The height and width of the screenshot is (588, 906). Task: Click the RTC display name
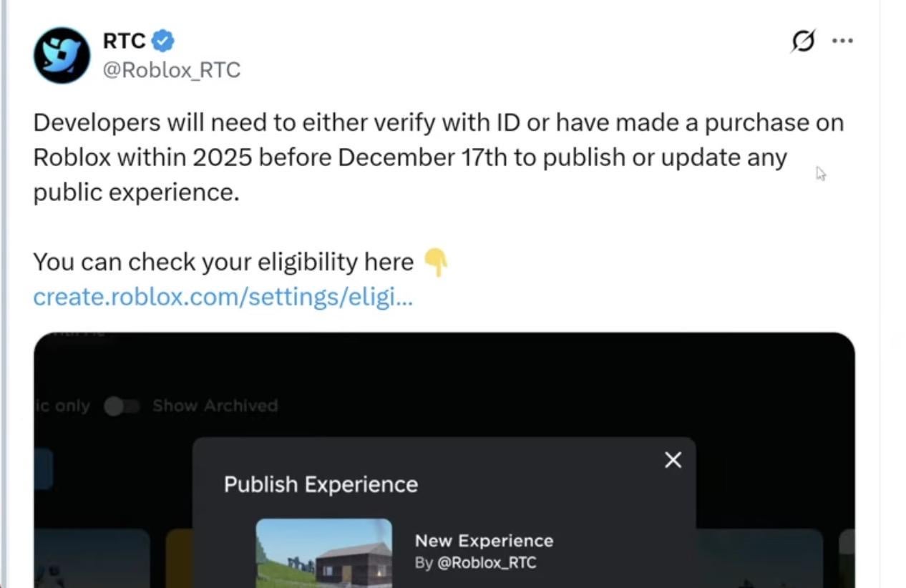tap(124, 41)
